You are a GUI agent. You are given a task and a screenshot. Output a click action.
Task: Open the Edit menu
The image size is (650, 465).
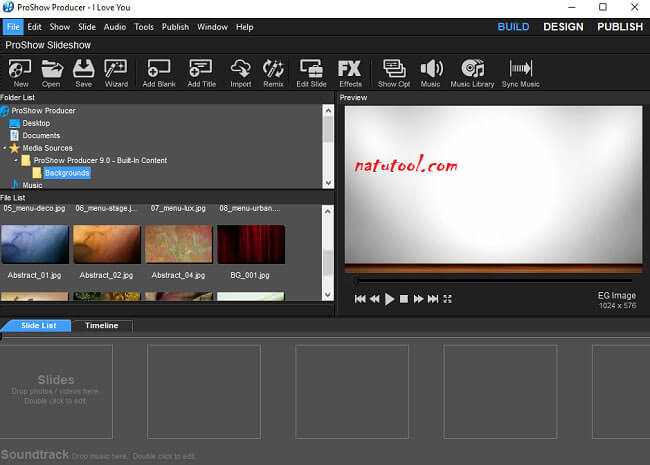click(34, 27)
